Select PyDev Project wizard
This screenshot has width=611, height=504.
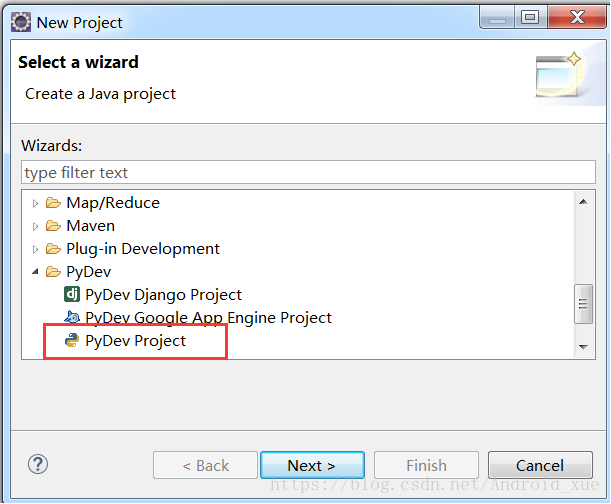(136, 341)
